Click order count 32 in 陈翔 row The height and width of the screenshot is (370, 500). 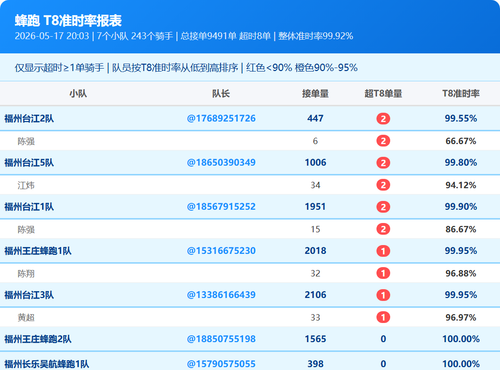point(315,273)
